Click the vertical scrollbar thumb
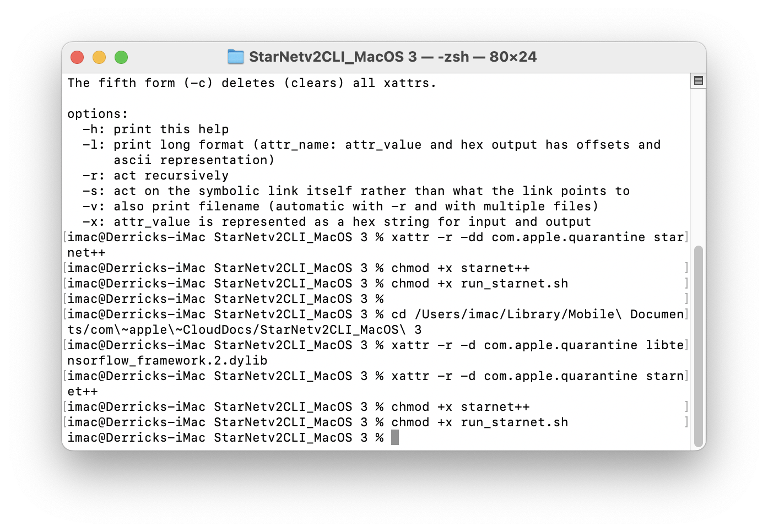The width and height of the screenshot is (768, 532). click(x=698, y=346)
